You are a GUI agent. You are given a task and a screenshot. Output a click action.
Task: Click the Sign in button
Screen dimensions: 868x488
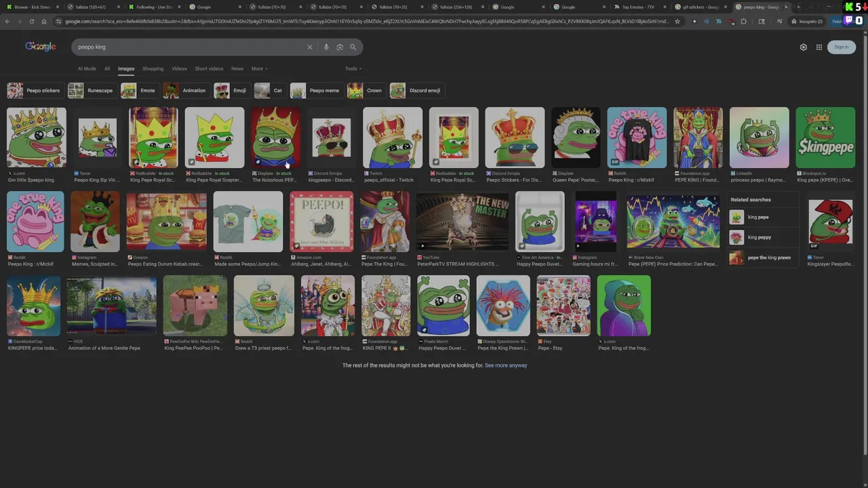(842, 47)
